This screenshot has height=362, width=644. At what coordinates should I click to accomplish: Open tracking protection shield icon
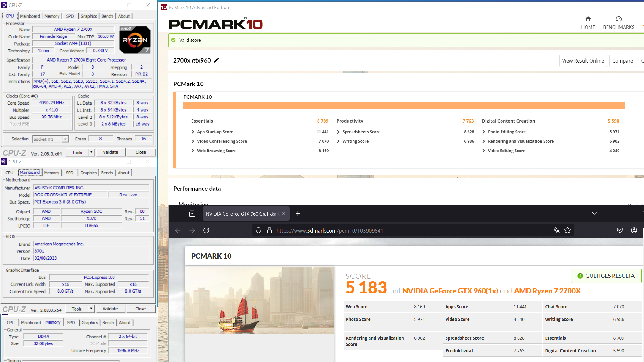point(258,230)
